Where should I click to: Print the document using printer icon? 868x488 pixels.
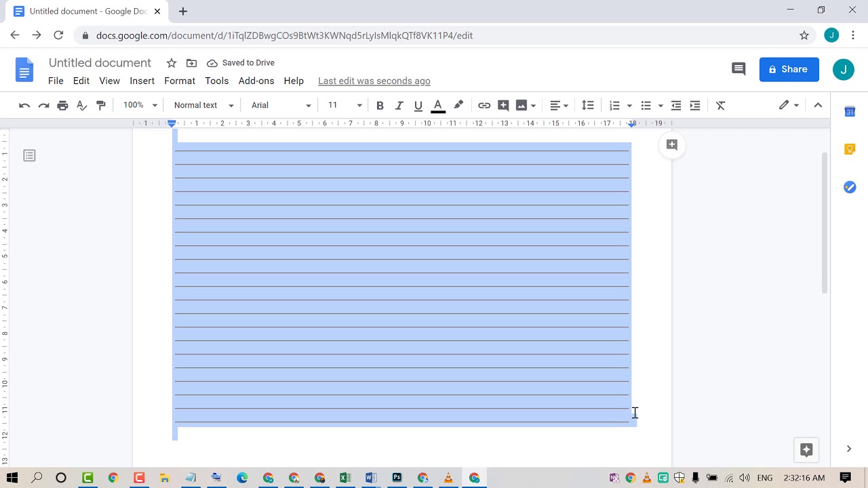62,105
